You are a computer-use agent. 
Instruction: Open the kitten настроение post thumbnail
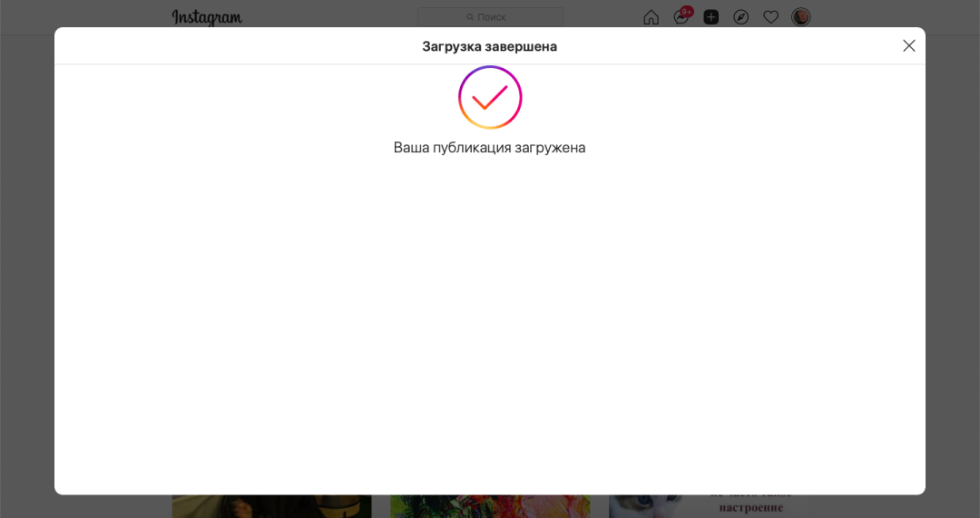tap(708, 507)
